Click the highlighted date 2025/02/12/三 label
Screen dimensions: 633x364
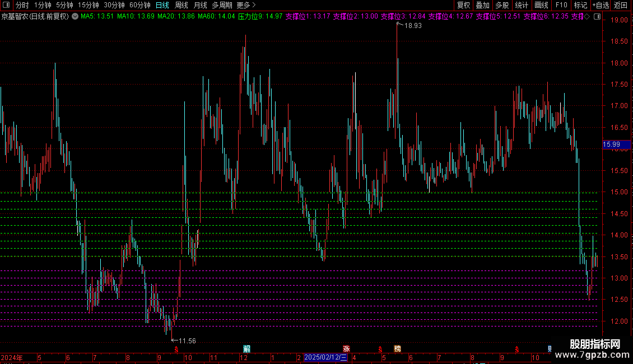(325, 357)
